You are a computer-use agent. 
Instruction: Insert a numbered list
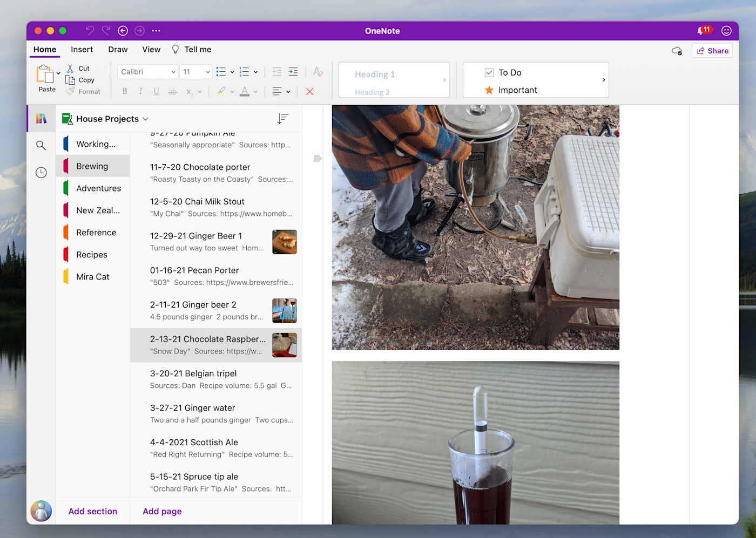[x=245, y=72]
